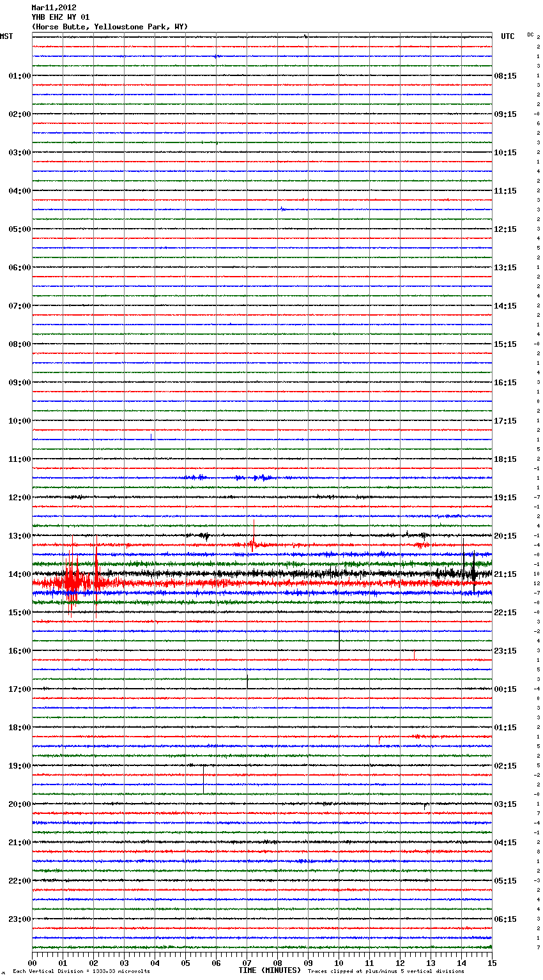Select the 21:00 MST time label
The width and height of the screenshot is (543, 980).
19,843
